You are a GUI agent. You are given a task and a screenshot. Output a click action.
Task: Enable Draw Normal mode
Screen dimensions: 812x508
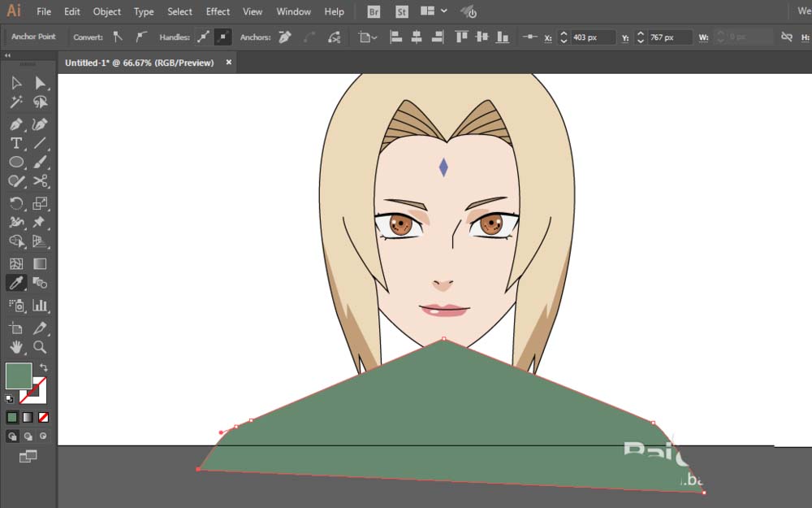point(12,436)
